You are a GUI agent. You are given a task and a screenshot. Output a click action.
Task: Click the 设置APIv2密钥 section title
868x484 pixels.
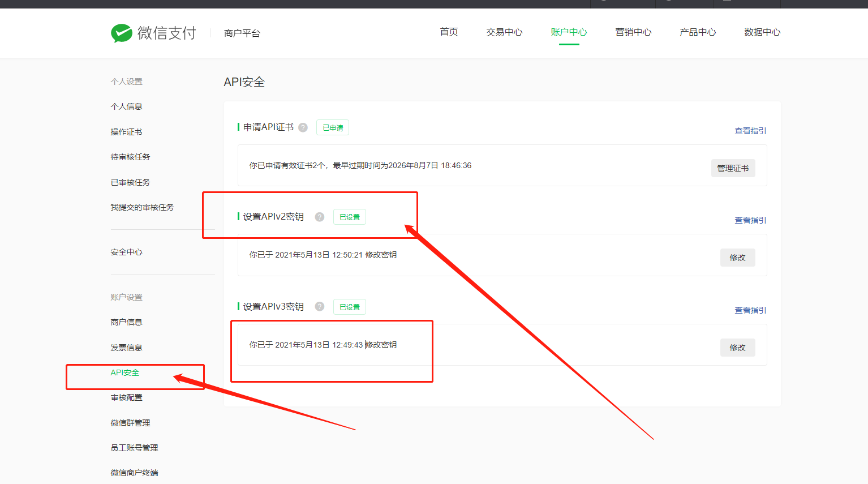pos(273,217)
